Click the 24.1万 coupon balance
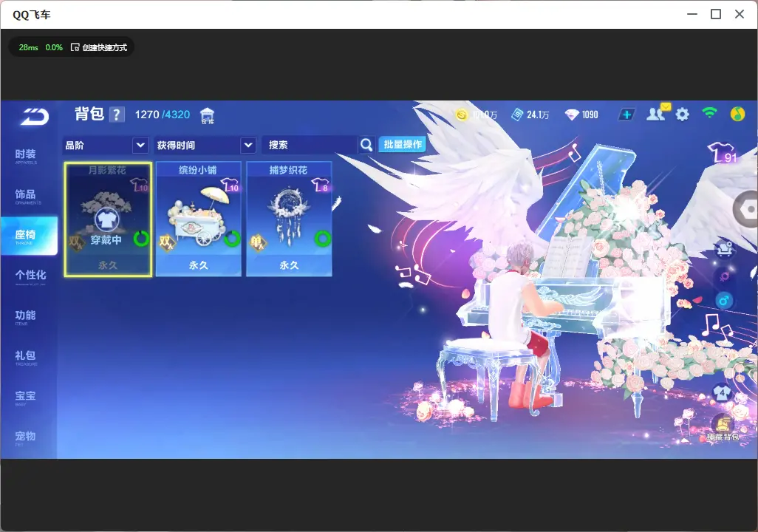 coord(538,115)
